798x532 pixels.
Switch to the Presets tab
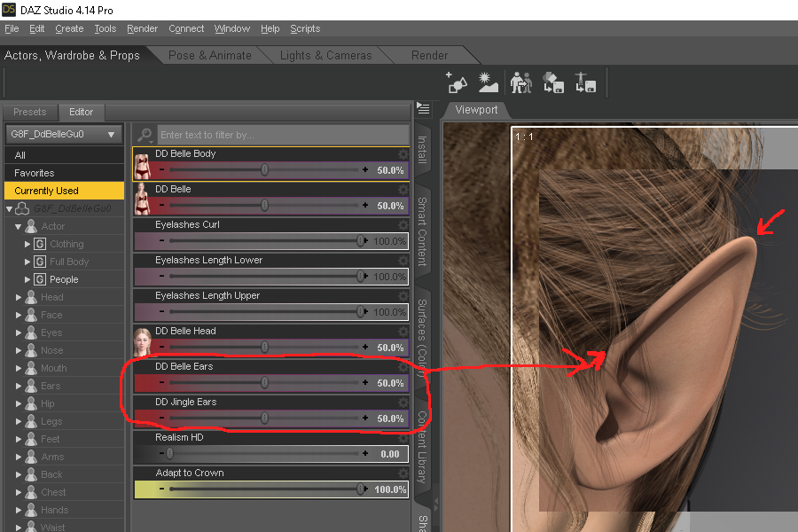click(x=29, y=112)
